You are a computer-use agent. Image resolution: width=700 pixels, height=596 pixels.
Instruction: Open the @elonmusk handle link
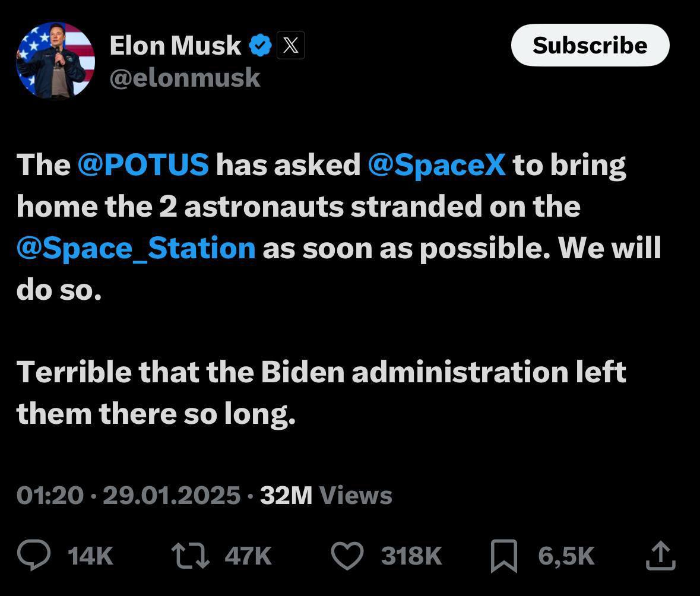pyautogui.click(x=185, y=78)
